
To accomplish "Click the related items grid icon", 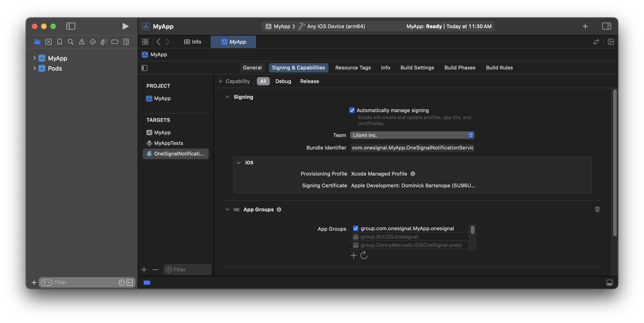I will [145, 42].
